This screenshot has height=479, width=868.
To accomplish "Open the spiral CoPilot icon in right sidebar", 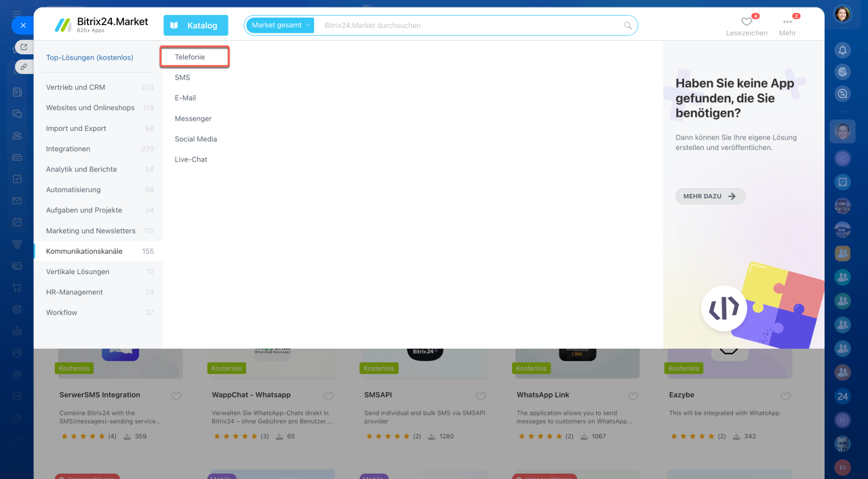I will 842,71.
